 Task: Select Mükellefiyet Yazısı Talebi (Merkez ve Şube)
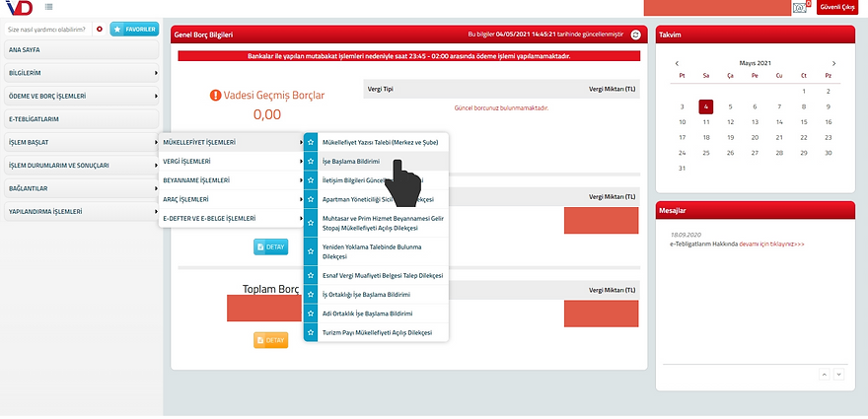point(383,142)
